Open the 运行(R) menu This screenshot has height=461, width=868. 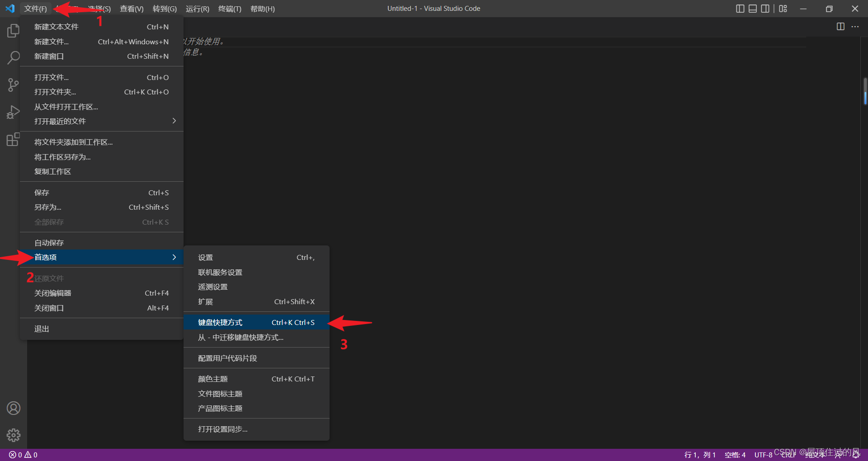[198, 9]
